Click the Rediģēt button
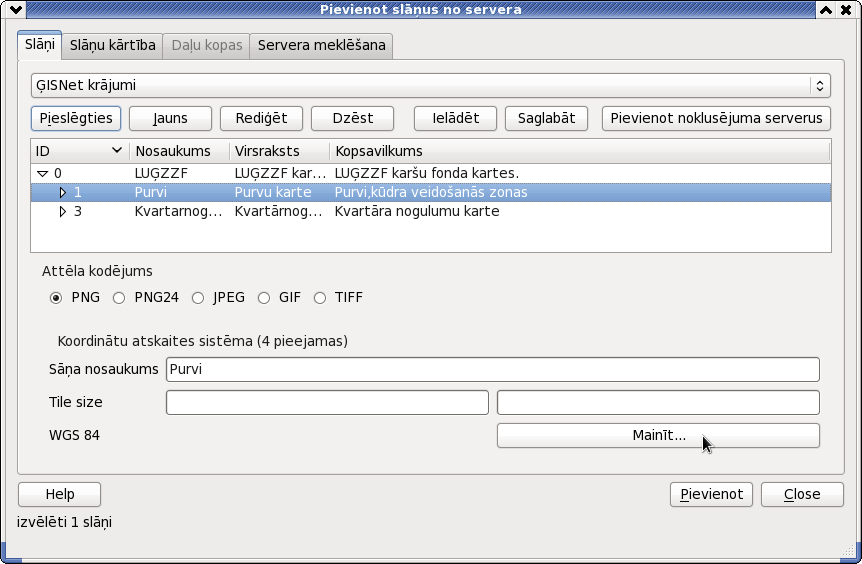Image resolution: width=862 pixels, height=564 pixels. point(261,118)
